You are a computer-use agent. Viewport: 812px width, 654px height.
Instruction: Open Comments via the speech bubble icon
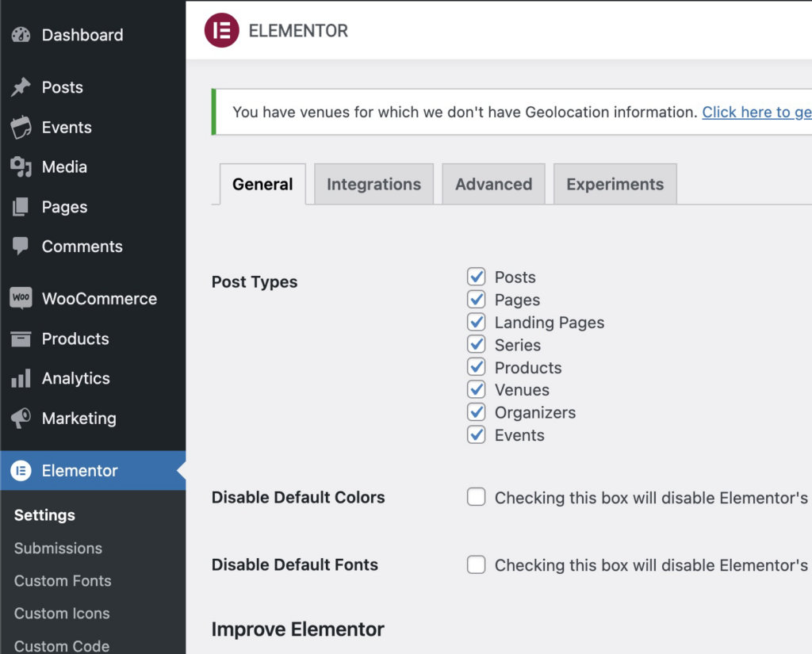coord(21,247)
